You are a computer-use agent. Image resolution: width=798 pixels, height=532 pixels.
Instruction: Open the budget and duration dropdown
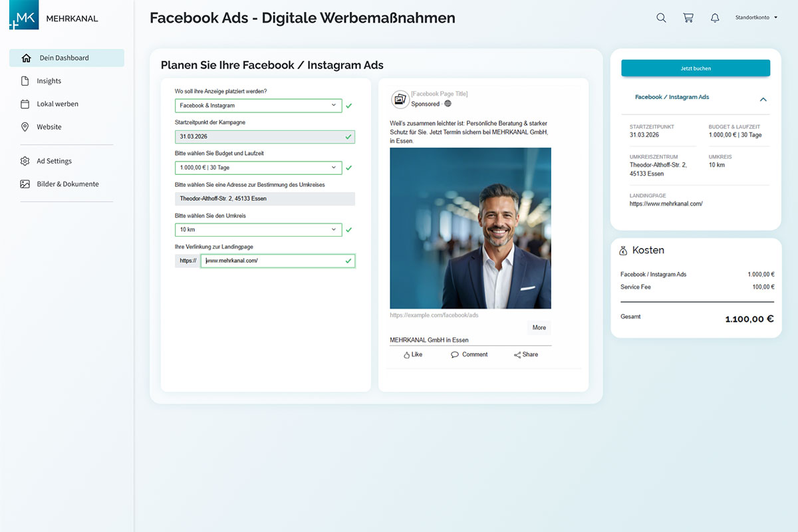[258, 168]
